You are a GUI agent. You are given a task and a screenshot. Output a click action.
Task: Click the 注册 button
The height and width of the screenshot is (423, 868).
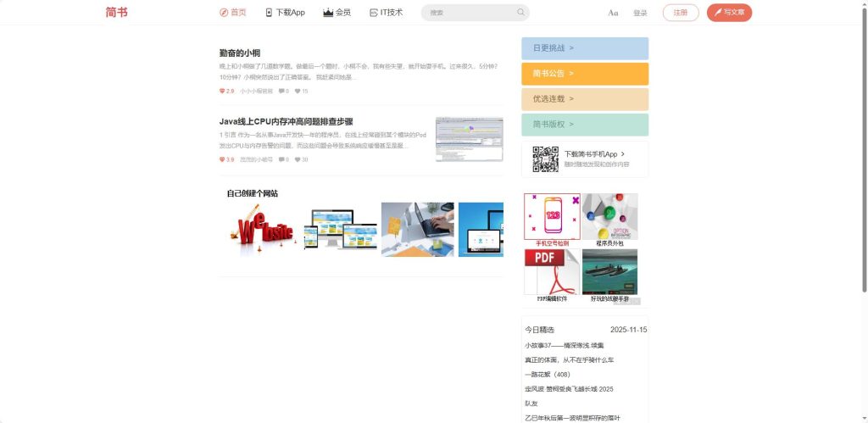click(x=681, y=12)
